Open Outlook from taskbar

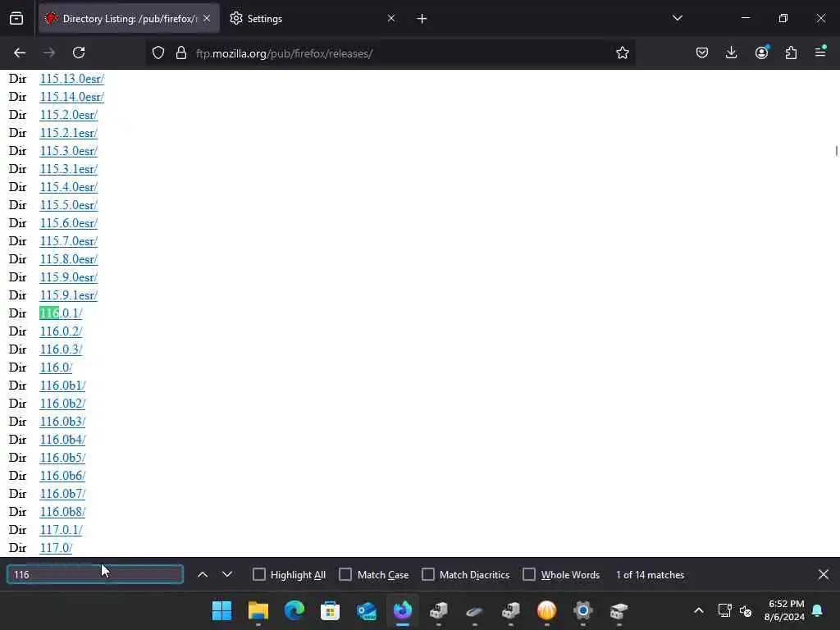367,610
